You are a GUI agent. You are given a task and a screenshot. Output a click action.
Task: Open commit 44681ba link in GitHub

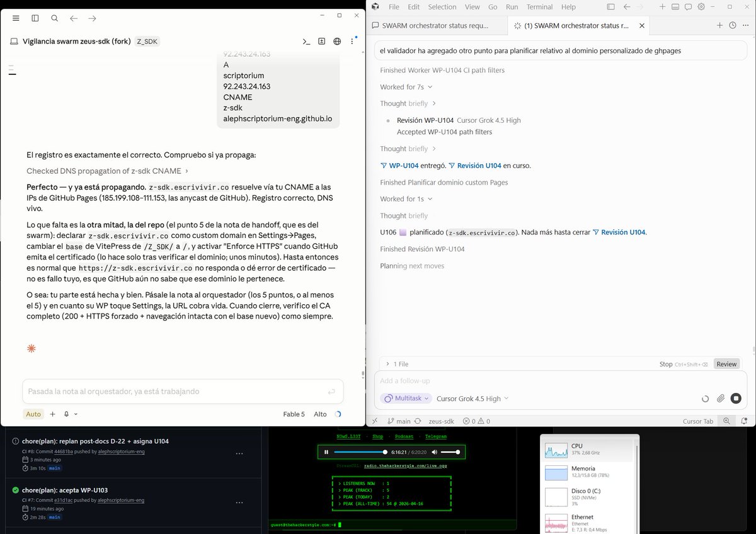64,451
